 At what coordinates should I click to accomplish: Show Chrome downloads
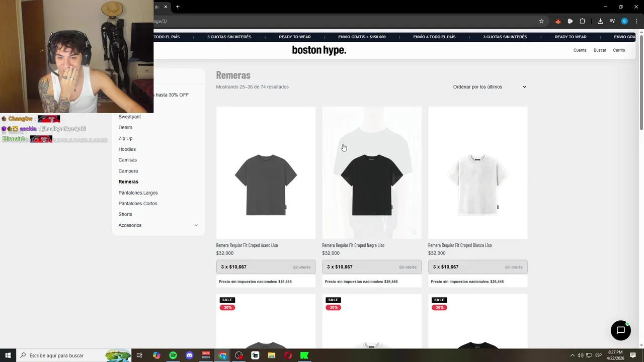600,21
